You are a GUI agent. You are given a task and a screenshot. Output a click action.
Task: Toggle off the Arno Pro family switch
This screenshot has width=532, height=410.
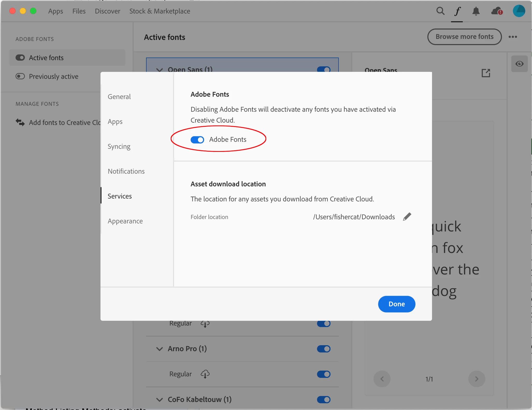coord(323,349)
